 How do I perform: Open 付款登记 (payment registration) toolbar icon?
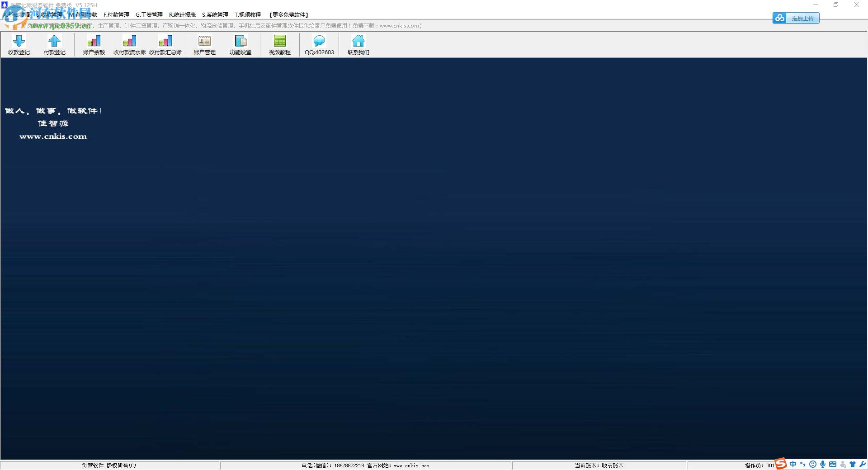tap(55, 45)
